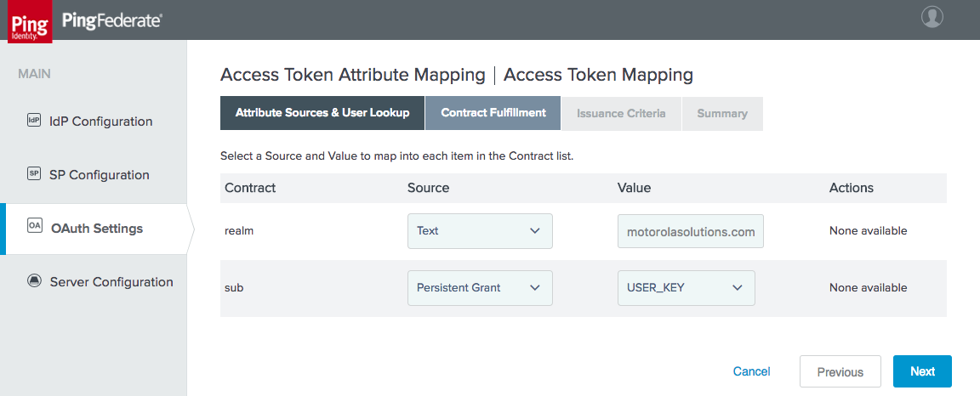
Task: Switch to Attribute Sources & User Lookup tab
Action: (322, 113)
